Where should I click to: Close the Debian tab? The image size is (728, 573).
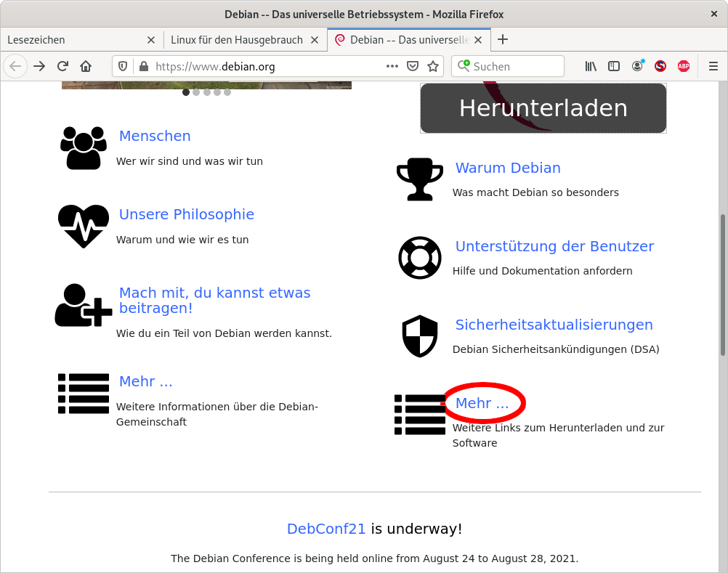coord(478,40)
